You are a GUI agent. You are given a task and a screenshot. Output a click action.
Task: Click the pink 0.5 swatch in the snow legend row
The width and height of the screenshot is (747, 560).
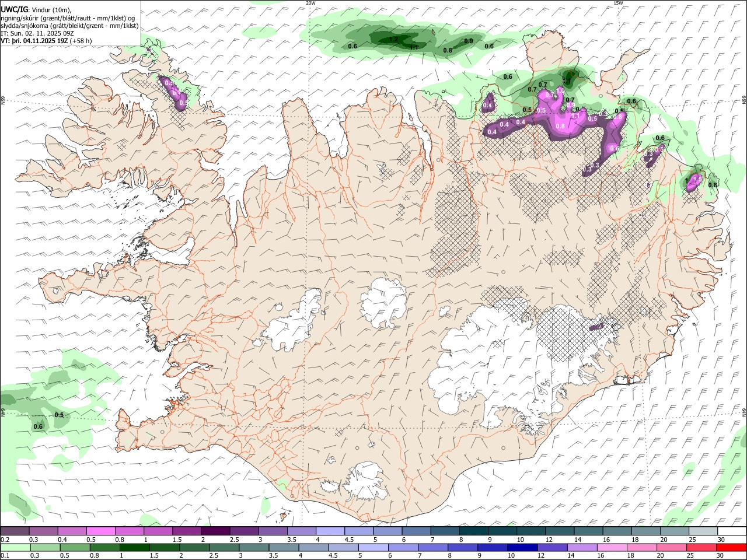pos(100,531)
